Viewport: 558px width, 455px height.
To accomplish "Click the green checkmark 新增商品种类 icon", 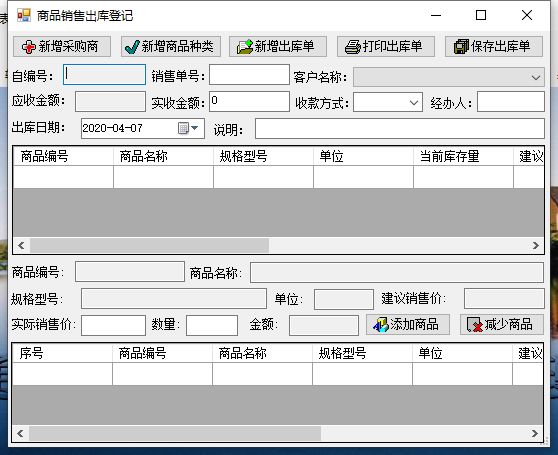I will [132, 47].
